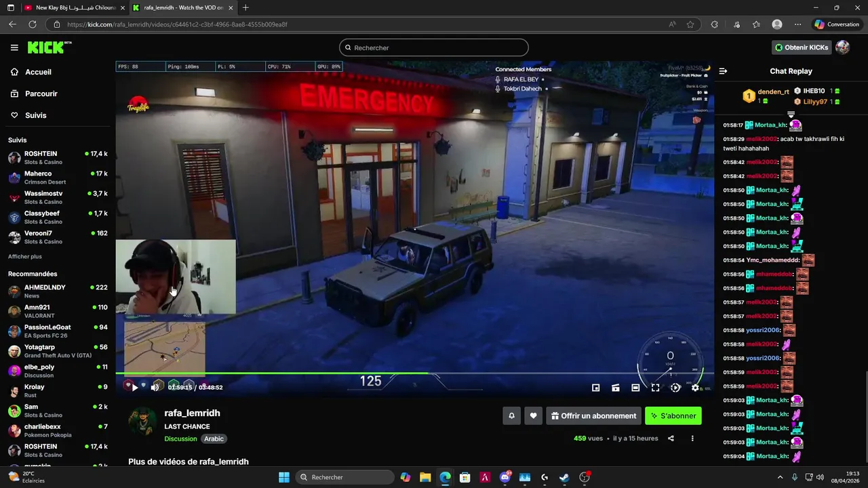Open Steam from taskbar

click(x=564, y=477)
